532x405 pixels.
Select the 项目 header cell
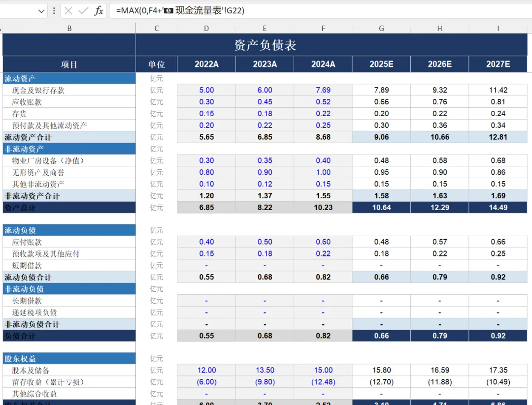click(x=69, y=64)
